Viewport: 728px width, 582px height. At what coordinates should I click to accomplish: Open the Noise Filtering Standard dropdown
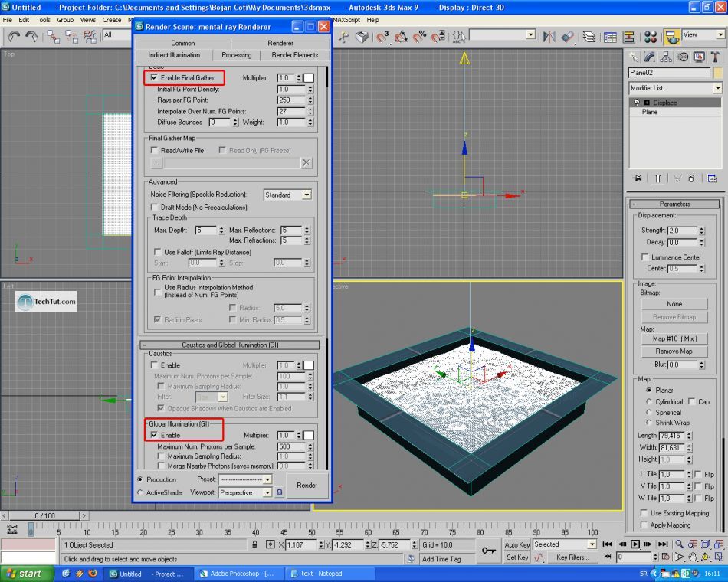(307, 195)
